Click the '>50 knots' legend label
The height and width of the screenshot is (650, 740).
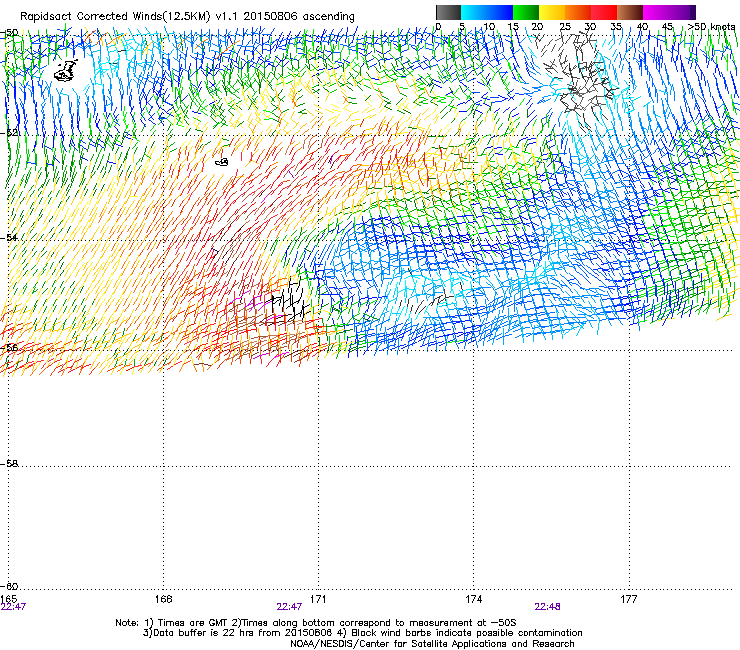click(x=712, y=27)
